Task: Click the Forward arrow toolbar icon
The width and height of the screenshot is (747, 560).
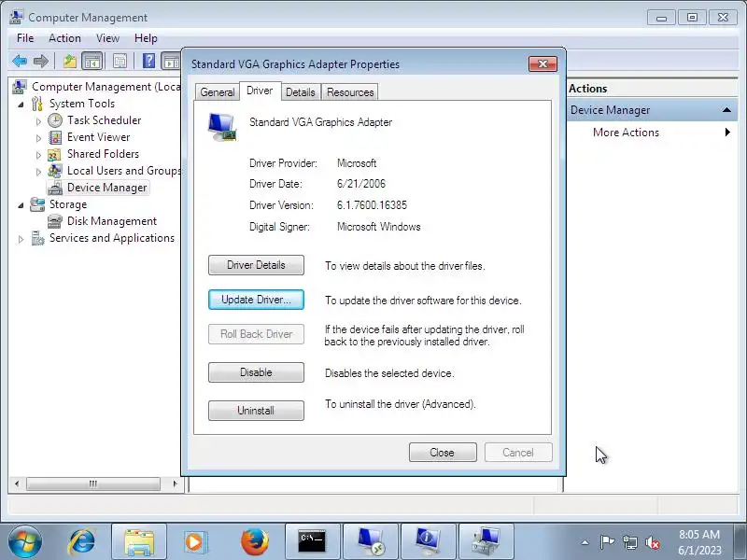Action: tap(41, 61)
